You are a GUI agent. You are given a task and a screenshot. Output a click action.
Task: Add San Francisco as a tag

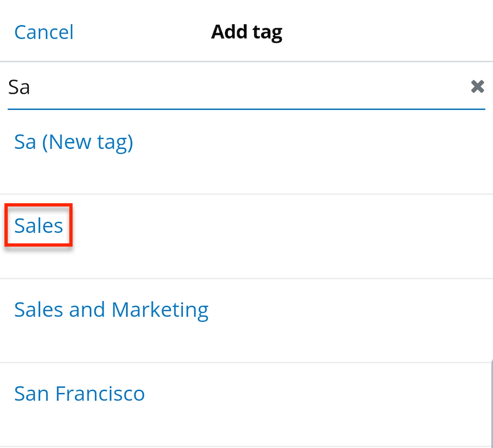(80, 394)
